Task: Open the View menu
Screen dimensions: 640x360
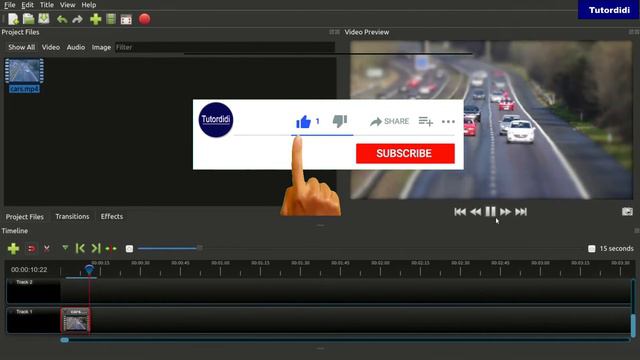Action: point(67,5)
